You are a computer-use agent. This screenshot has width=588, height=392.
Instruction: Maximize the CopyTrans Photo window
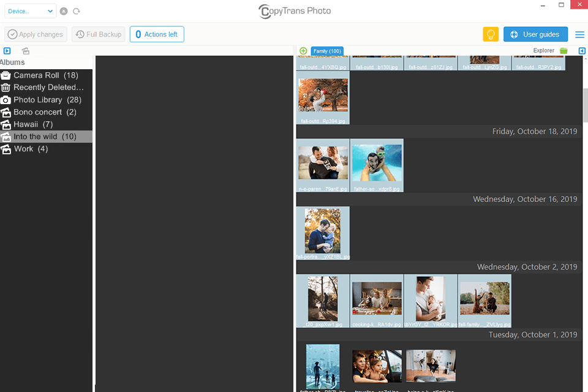coord(561,5)
